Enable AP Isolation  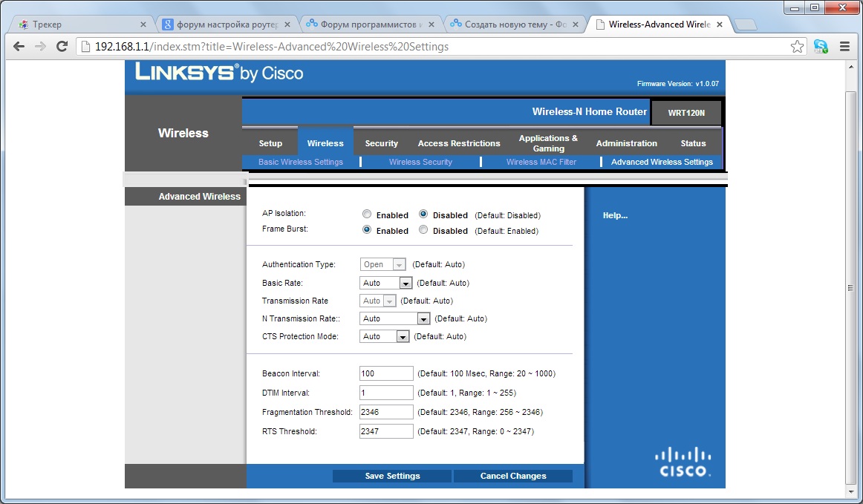click(x=367, y=214)
